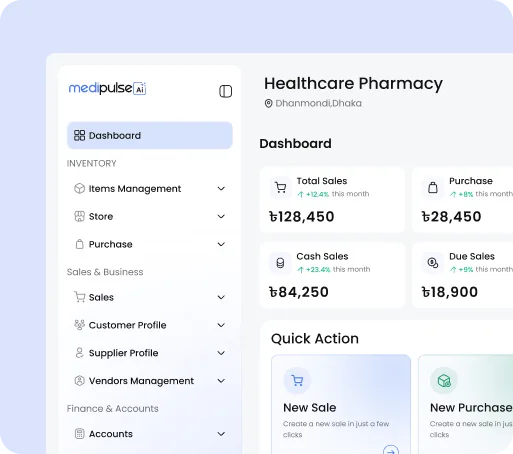Click the New Purchase box icon
513x454 pixels.
[444, 380]
